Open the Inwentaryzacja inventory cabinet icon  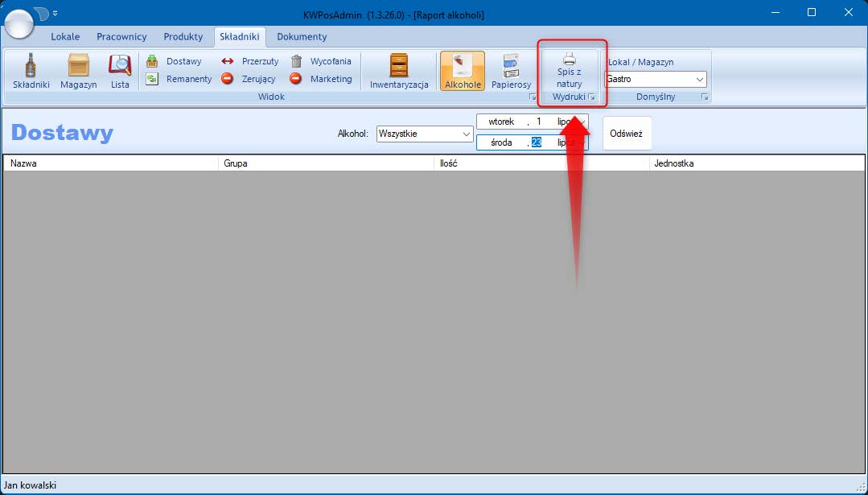(x=399, y=71)
